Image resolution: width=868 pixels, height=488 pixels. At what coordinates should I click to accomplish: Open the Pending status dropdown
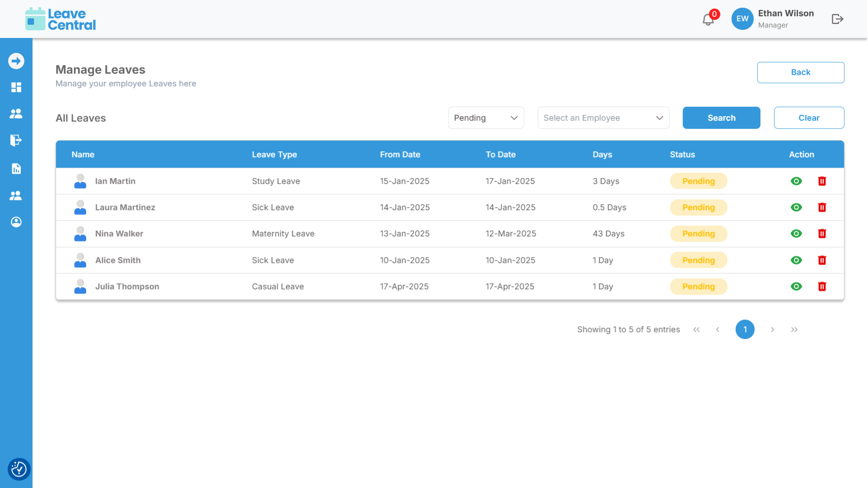click(486, 118)
